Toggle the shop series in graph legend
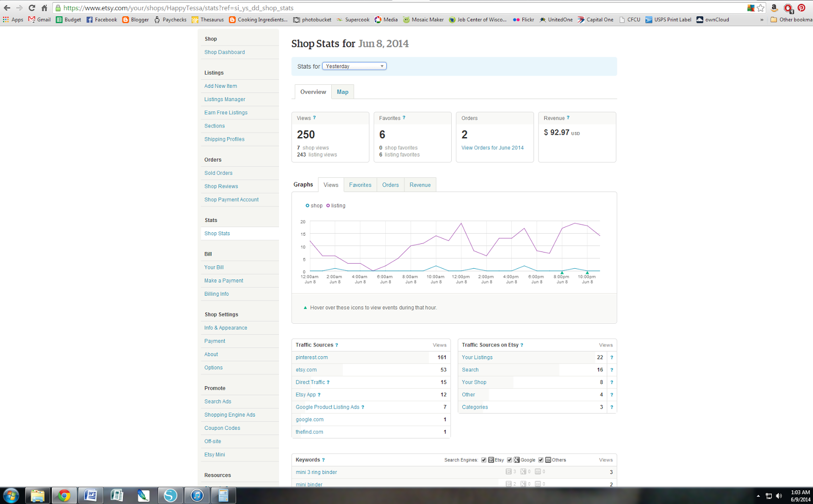Screen dimensions: 813x504 [x=314, y=206]
